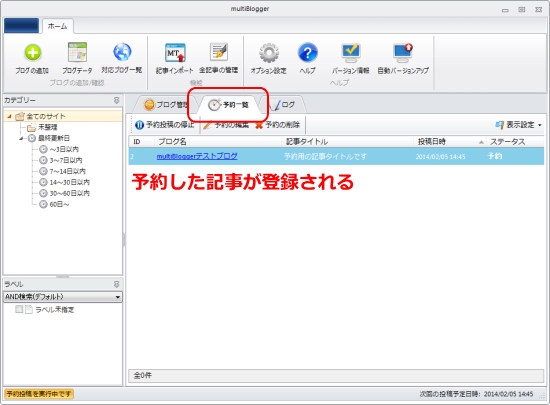Launch 記事インポート MT icon
Image resolution: width=550 pixels, height=405 pixels.
click(175, 53)
